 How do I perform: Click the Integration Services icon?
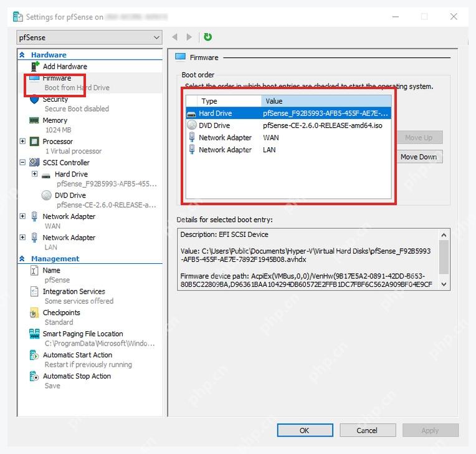point(34,291)
